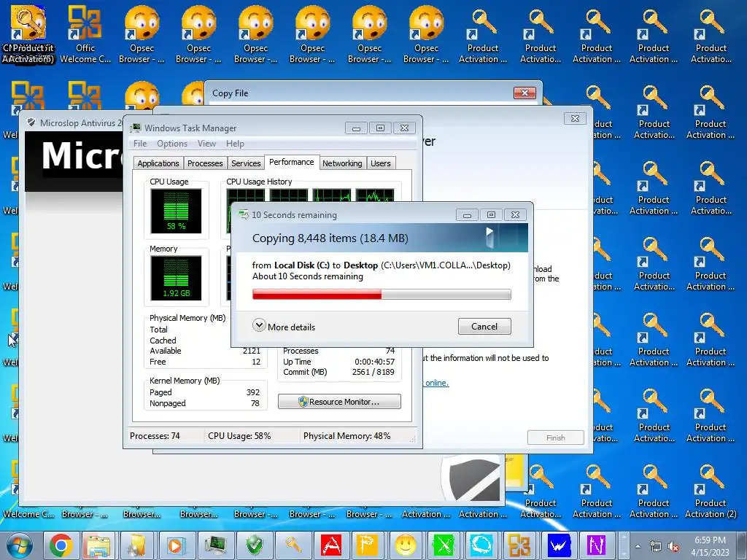
Task: Follow the 'online.' link in wizard window
Action: point(437,382)
